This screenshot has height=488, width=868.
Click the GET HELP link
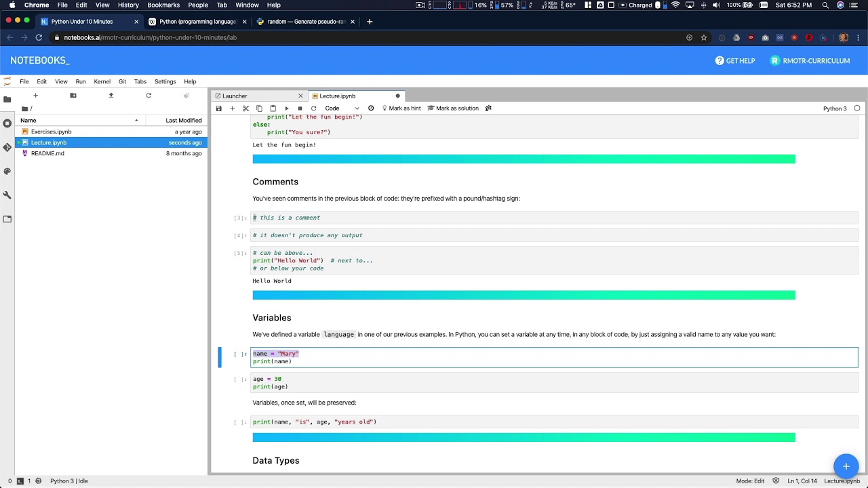point(735,61)
